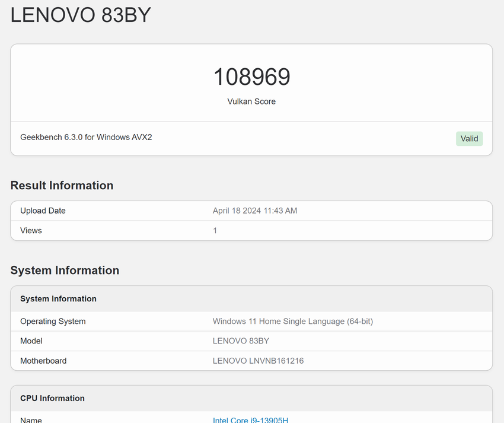Viewport: 504px width, 423px height.
Task: Click the CPU Information table header
Action: click(x=52, y=398)
